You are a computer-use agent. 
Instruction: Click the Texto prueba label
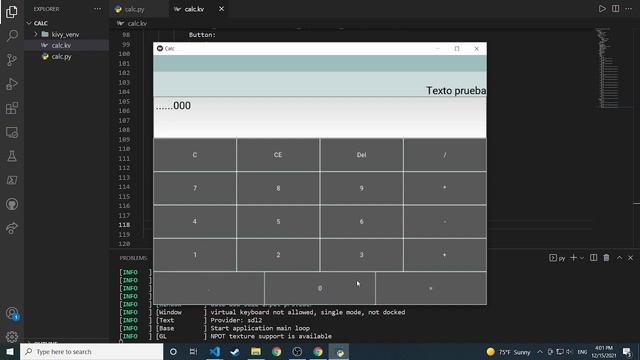coord(456,90)
